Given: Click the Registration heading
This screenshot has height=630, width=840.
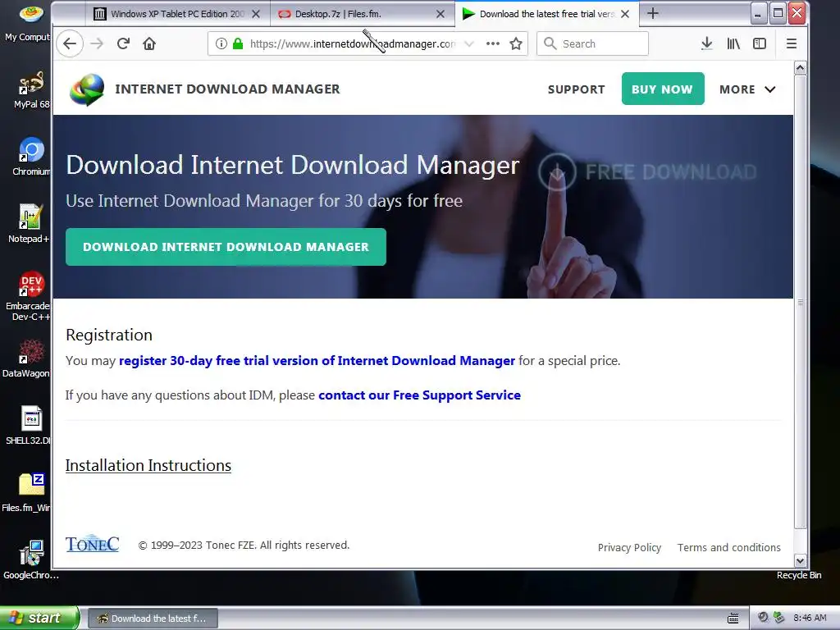Looking at the screenshot, I should [x=109, y=335].
